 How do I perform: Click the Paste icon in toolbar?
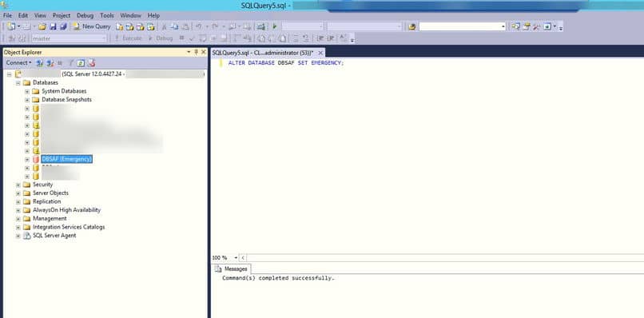[185, 26]
